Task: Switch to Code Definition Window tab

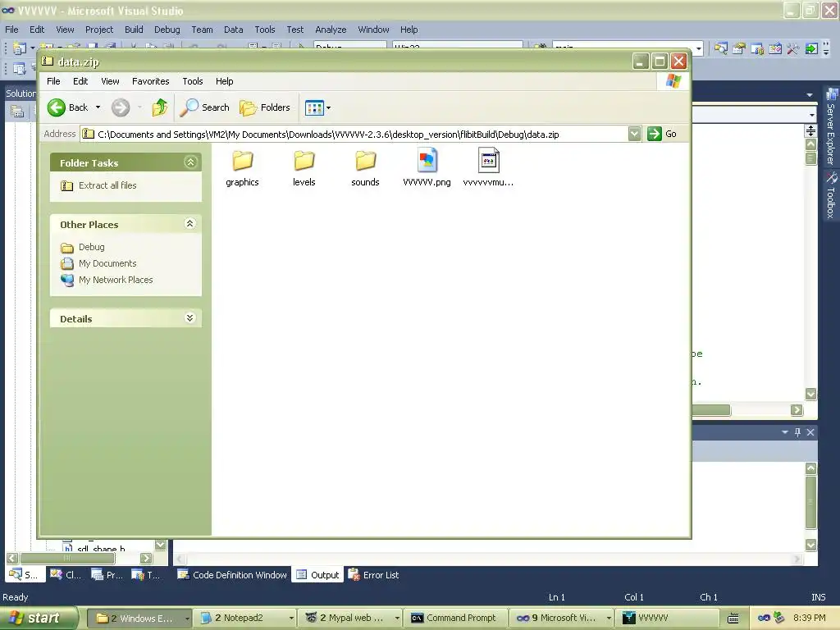Action: pos(232,575)
